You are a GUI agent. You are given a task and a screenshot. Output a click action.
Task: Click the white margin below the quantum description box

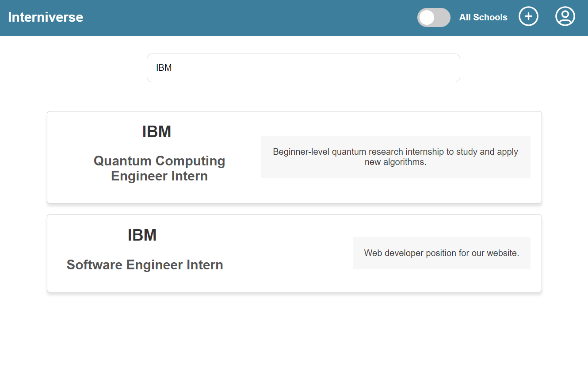[395, 191]
